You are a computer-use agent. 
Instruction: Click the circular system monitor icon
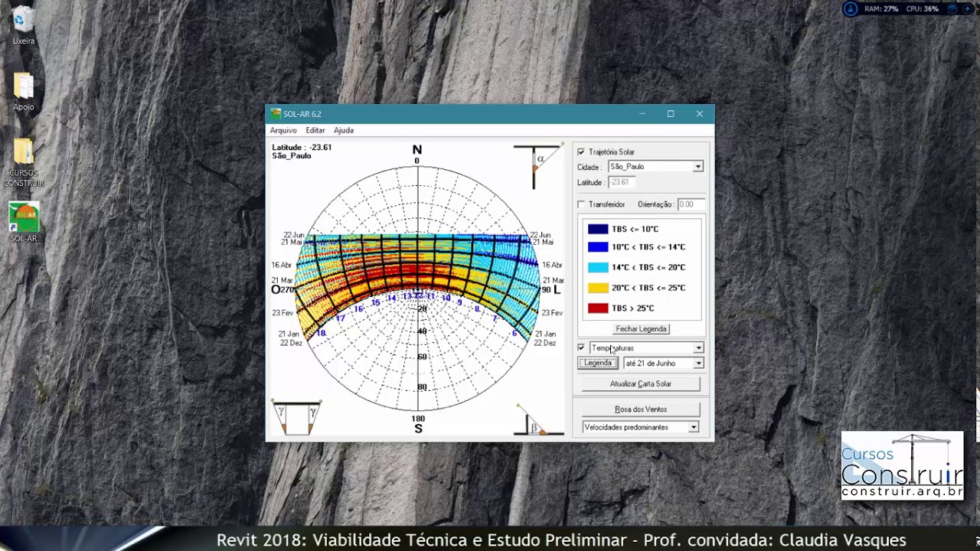(851, 9)
